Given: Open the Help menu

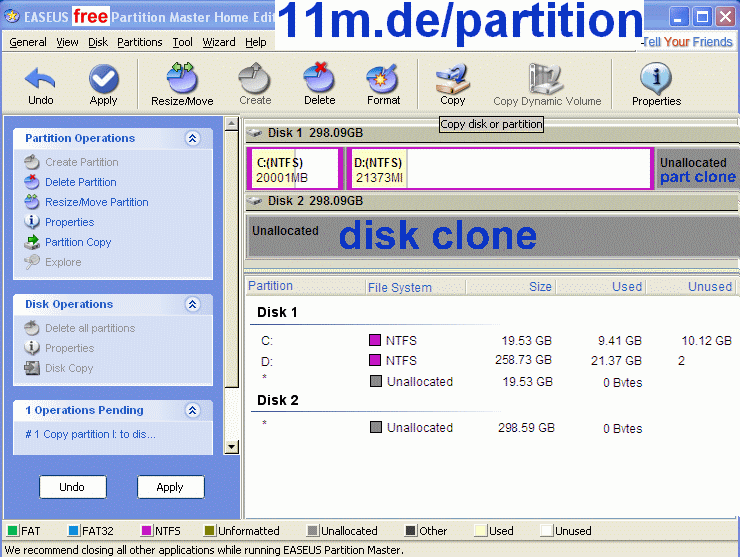Looking at the screenshot, I should 256,42.
